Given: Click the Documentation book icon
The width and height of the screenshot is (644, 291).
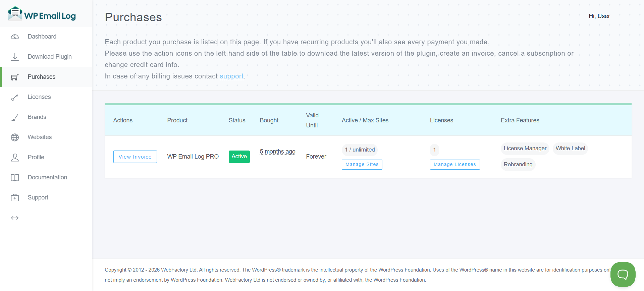Looking at the screenshot, I should pos(15,178).
